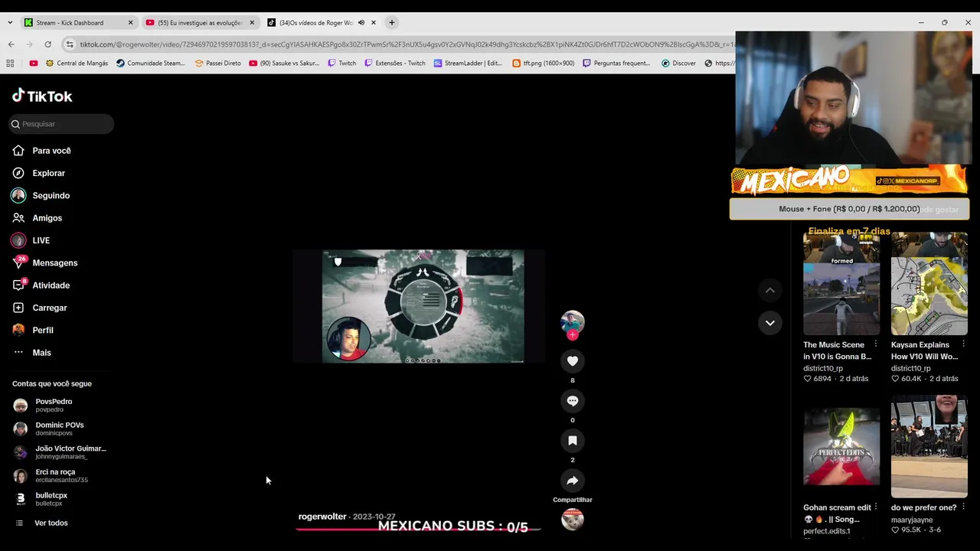Open Central de Mangás bookmark

[x=77, y=64]
